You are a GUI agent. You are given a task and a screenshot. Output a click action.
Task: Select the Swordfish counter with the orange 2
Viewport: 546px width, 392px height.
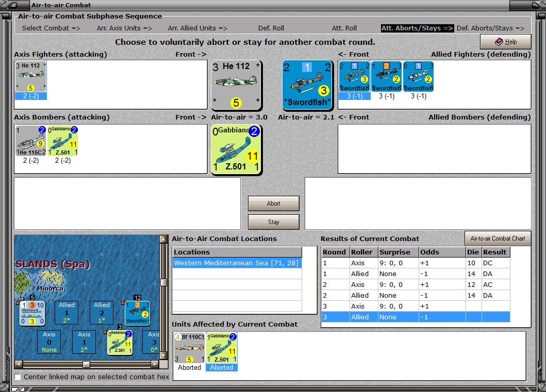387,77
